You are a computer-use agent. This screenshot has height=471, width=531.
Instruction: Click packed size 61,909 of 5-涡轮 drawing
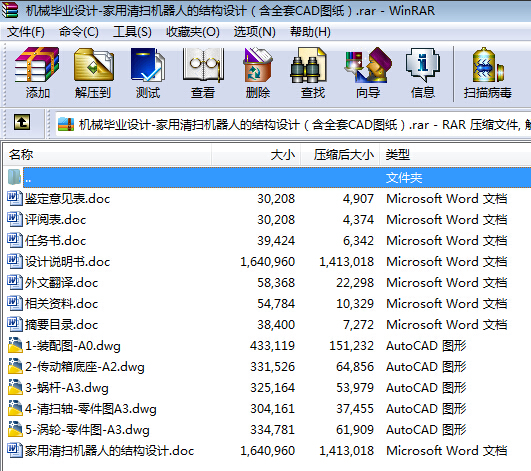coord(355,430)
